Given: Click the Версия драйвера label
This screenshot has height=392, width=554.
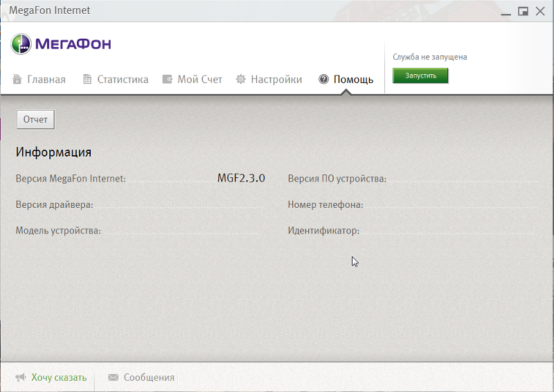Looking at the screenshot, I should point(55,205).
